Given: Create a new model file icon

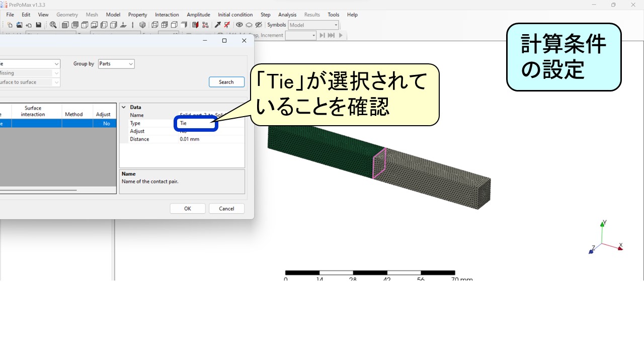Looking at the screenshot, I should (10, 25).
